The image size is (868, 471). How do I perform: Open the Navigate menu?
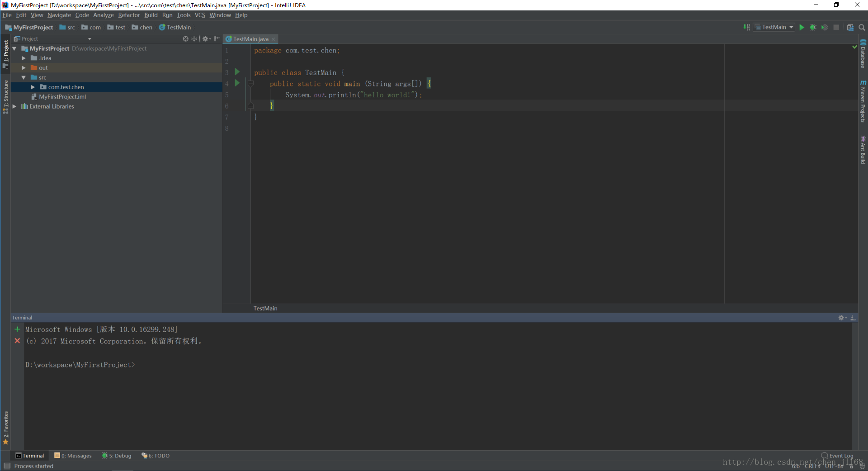(x=59, y=15)
